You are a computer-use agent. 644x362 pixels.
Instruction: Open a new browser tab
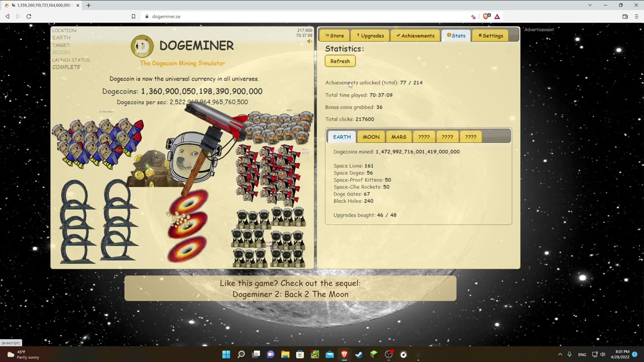click(89, 5)
